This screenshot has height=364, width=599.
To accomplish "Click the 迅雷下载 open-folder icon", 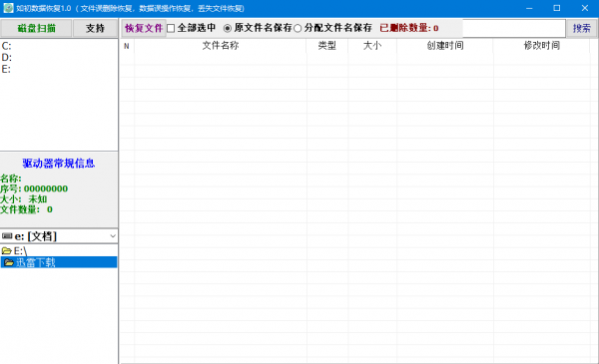I will (x=9, y=262).
